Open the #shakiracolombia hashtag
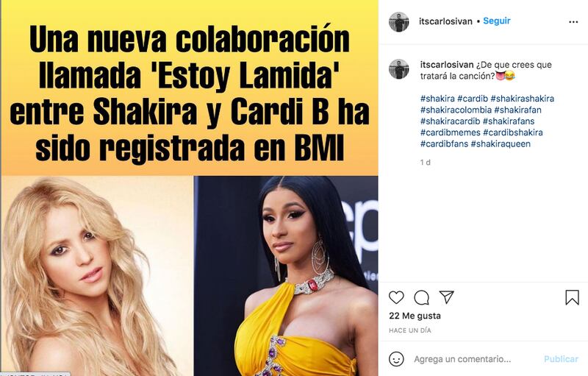The width and height of the screenshot is (588, 376). tap(456, 110)
